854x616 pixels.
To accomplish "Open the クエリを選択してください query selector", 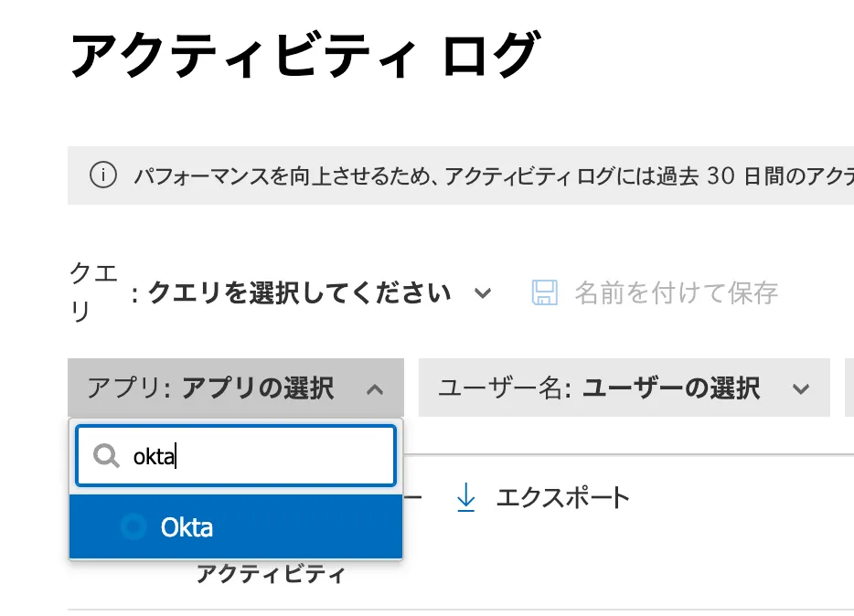I will coord(300,293).
